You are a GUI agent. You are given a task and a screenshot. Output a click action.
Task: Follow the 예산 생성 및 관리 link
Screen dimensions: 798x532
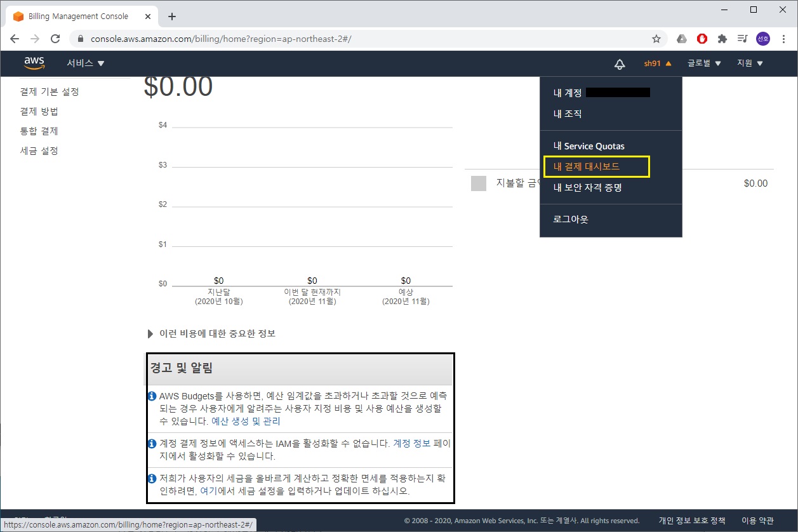[x=246, y=421]
